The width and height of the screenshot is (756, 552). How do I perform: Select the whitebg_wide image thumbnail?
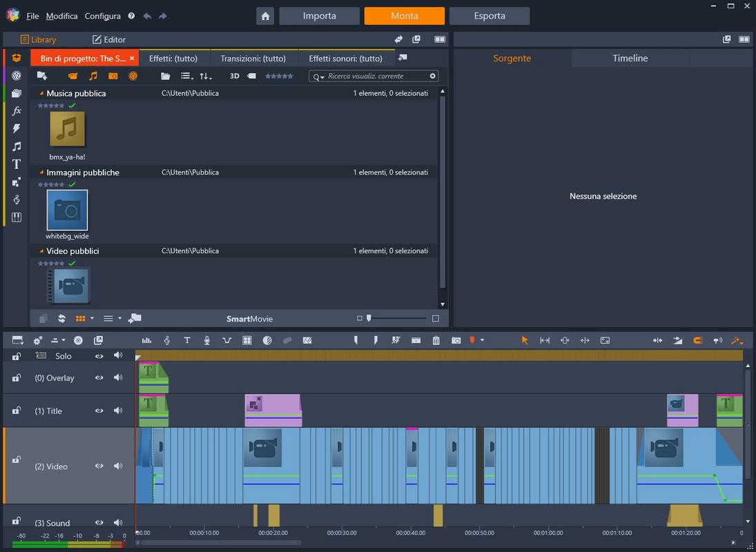(68, 210)
